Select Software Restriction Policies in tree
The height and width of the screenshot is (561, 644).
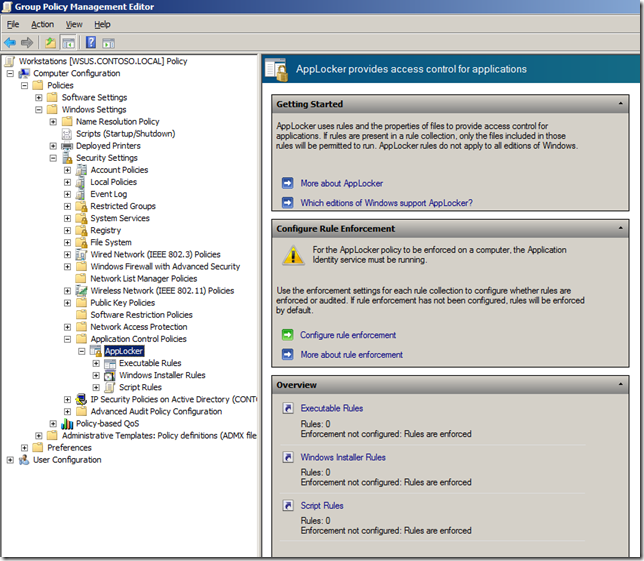pos(141,315)
